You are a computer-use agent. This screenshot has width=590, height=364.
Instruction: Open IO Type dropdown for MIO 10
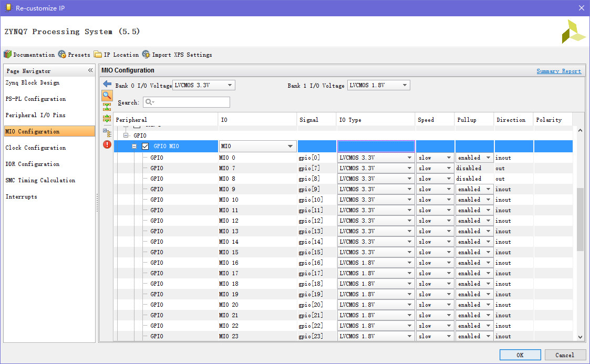pyautogui.click(x=376, y=200)
